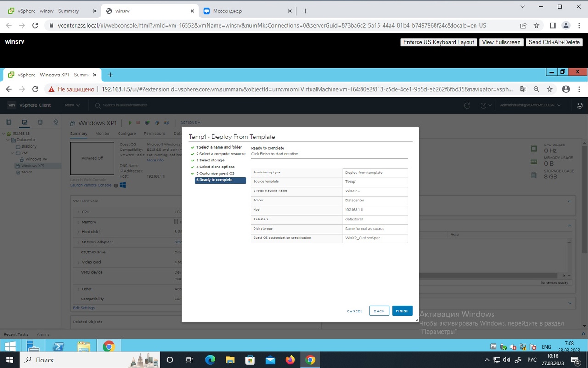Open new tab in outer Chrome window
The width and height of the screenshot is (588, 368).
click(x=305, y=11)
